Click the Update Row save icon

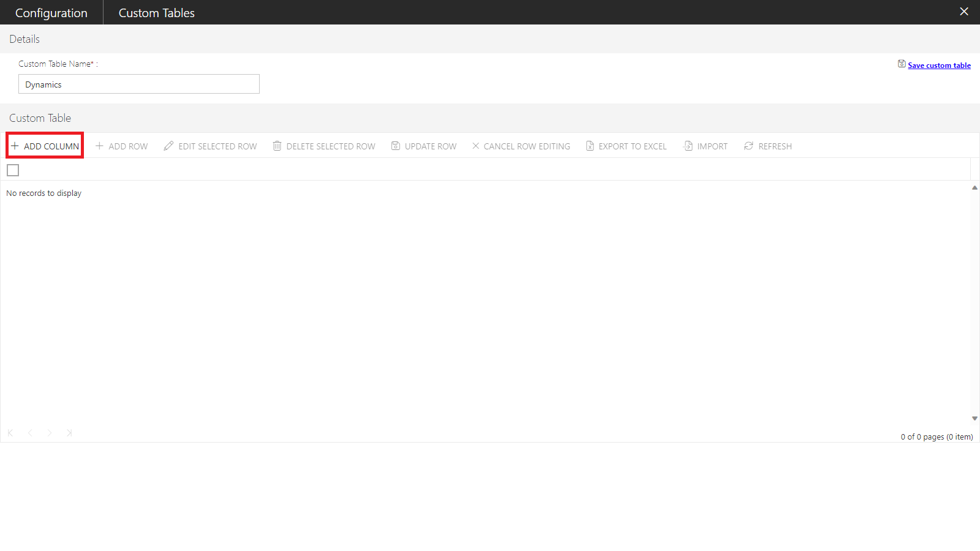pos(396,146)
